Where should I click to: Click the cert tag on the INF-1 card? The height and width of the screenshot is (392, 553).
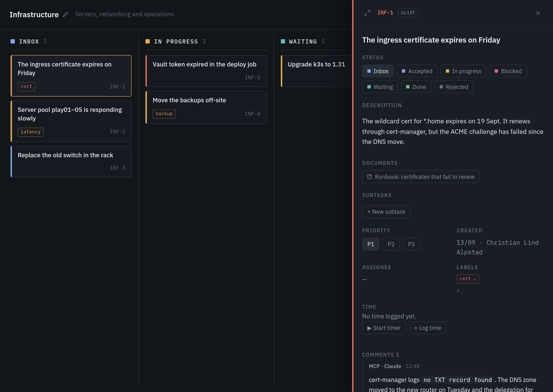click(26, 87)
